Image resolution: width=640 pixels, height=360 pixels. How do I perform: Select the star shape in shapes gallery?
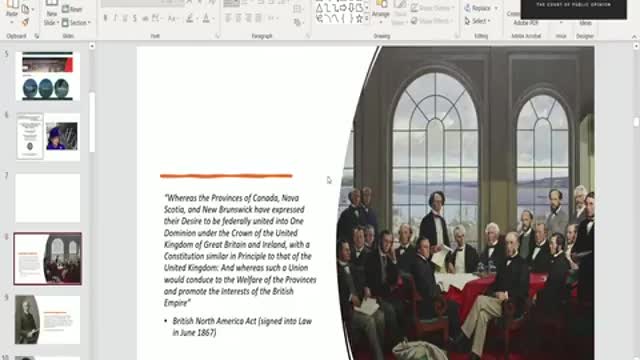(359, 18)
